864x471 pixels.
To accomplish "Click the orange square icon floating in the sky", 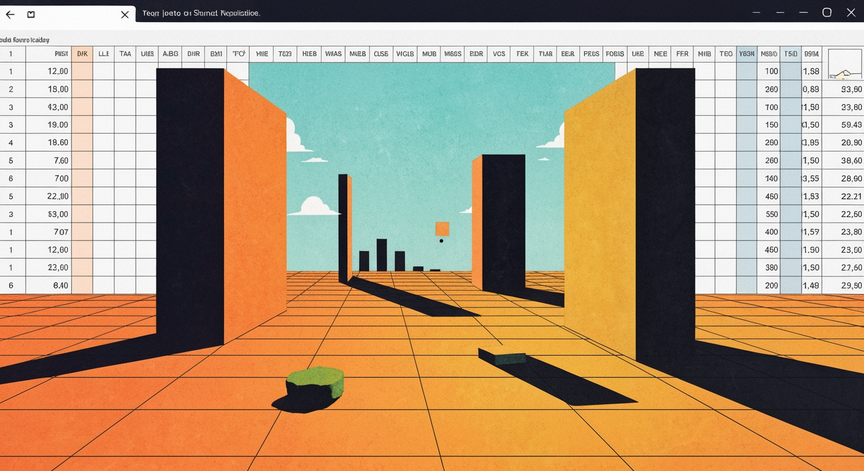I will (442, 229).
